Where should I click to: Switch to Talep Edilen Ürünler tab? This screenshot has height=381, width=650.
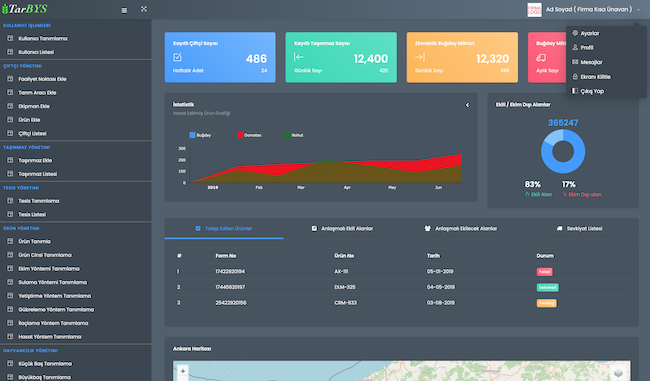click(x=224, y=228)
